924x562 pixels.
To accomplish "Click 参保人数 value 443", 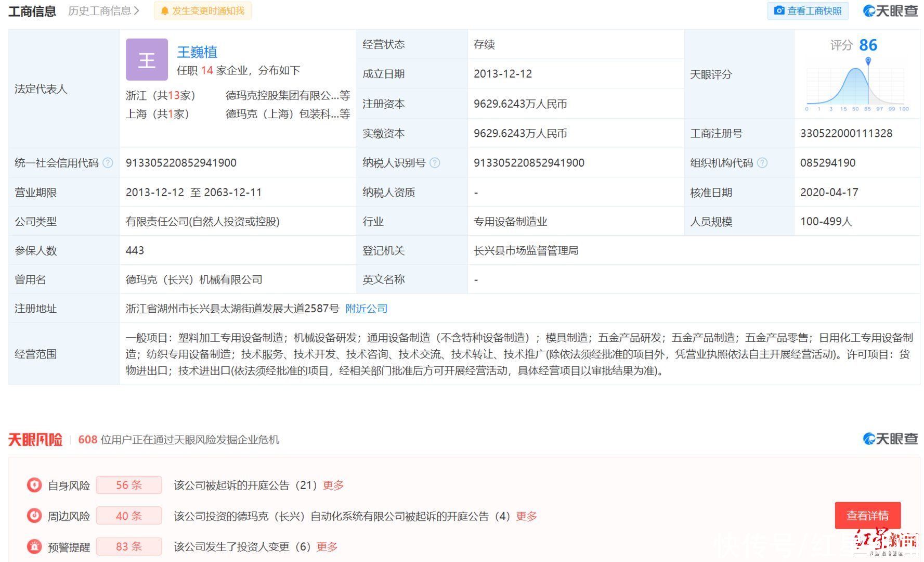I will click(135, 251).
